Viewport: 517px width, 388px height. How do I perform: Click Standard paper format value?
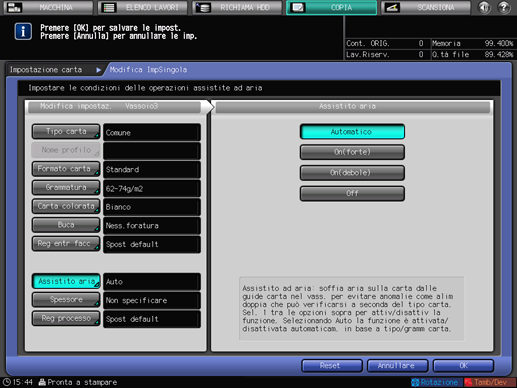click(152, 170)
